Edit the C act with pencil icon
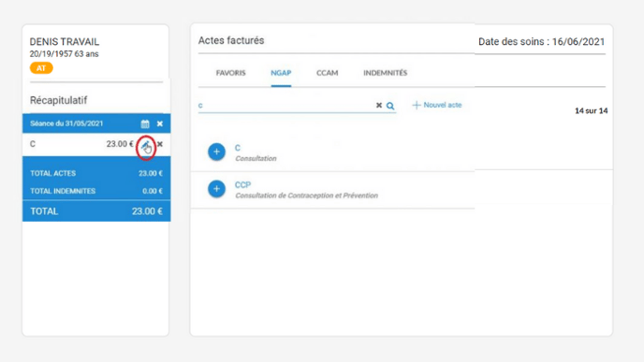The image size is (644, 362). 145,144
